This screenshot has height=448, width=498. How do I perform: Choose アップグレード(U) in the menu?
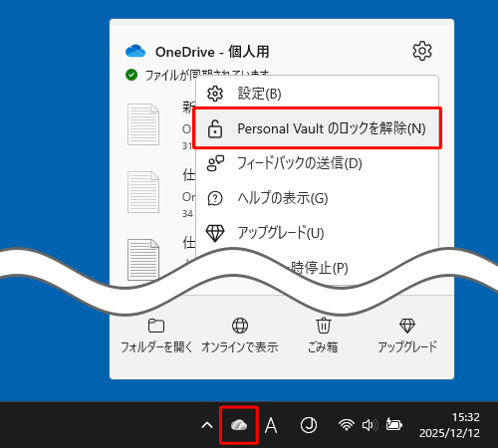pyautogui.click(x=317, y=233)
